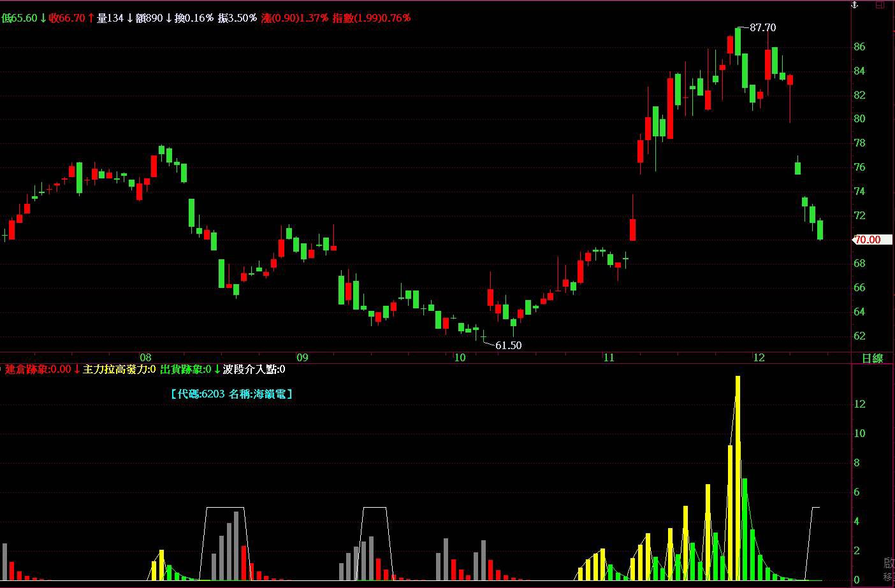Click the 61.50 low price annotation
The height and width of the screenshot is (588, 895).
pyautogui.click(x=508, y=345)
